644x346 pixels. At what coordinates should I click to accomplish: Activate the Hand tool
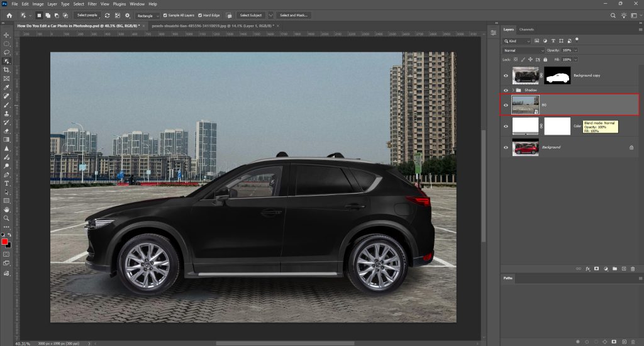point(6,209)
